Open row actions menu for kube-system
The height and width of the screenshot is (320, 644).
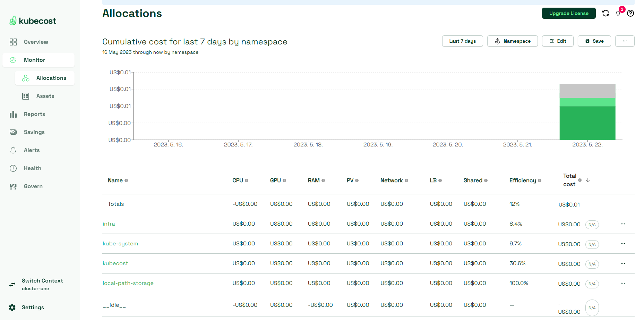[623, 244]
